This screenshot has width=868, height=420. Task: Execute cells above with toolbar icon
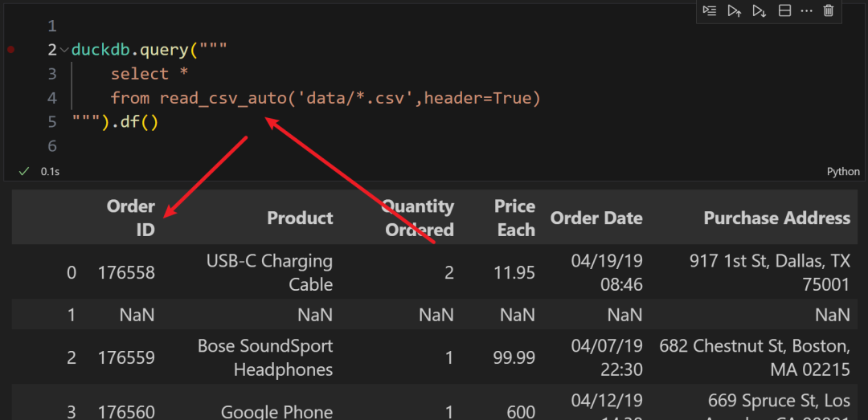click(x=734, y=10)
